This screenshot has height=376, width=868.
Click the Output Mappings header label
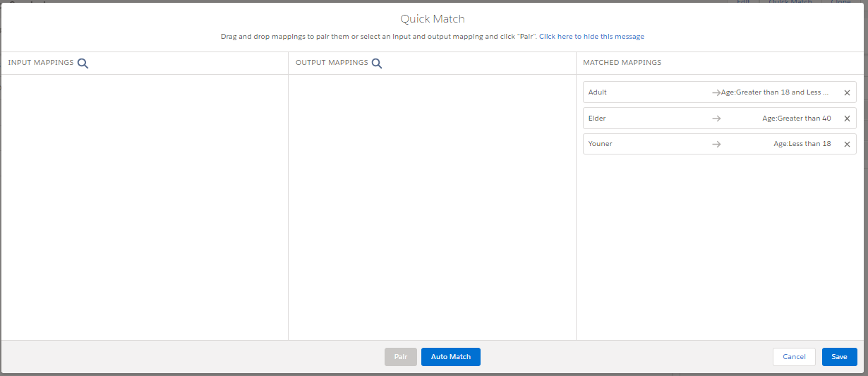[332, 63]
